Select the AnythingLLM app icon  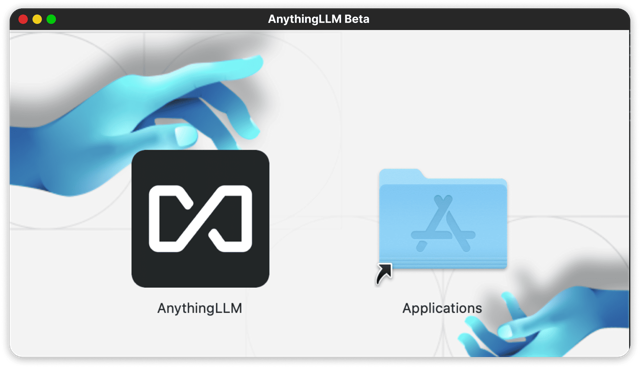click(200, 219)
